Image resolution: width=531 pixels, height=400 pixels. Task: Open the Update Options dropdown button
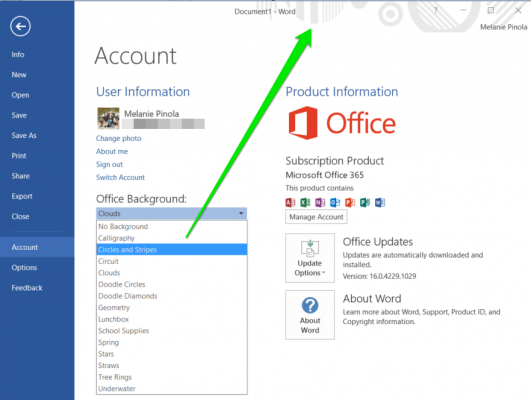coord(310,258)
